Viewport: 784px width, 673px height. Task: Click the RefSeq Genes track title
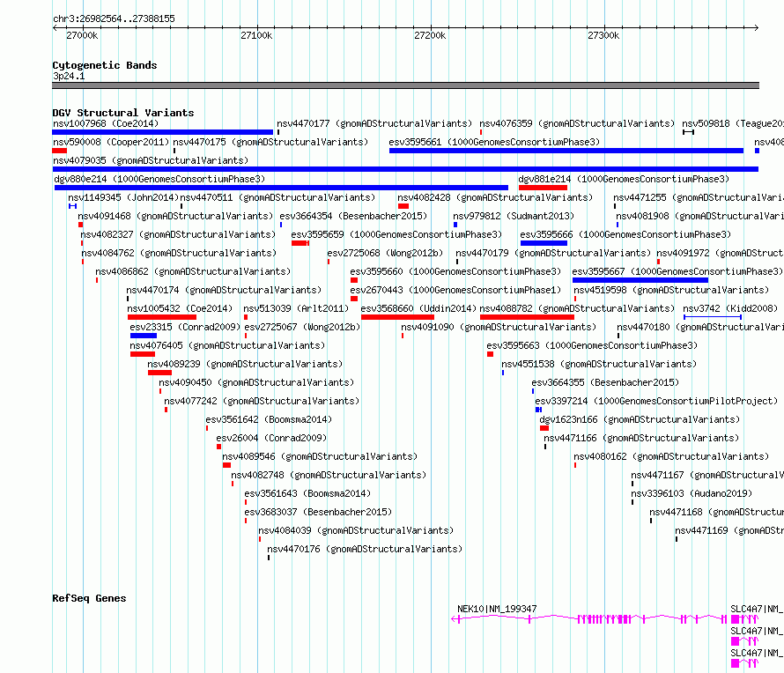click(89, 598)
